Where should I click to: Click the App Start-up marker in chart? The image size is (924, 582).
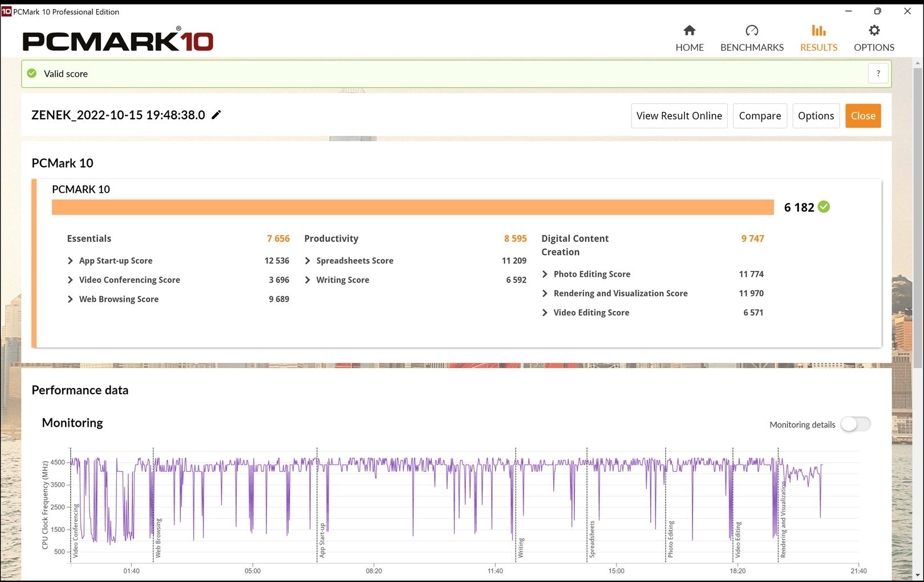[x=322, y=540]
